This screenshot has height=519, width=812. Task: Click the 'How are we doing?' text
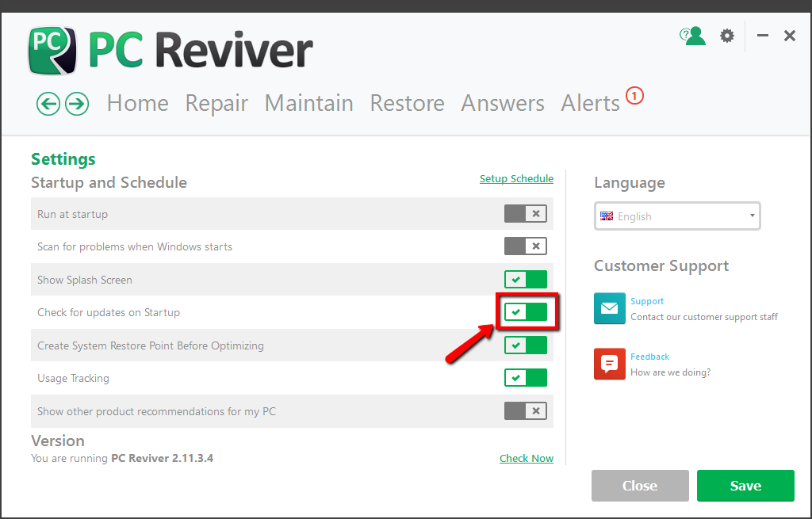point(671,372)
